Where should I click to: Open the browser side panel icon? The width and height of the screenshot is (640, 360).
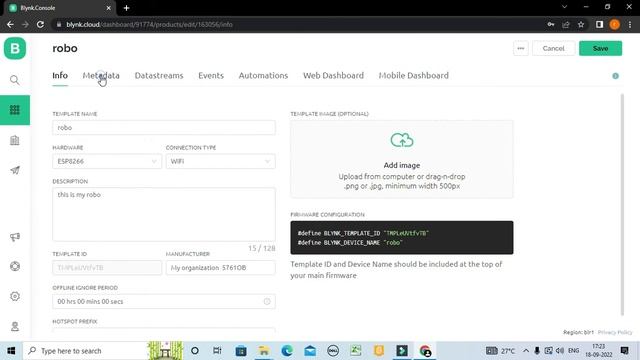599,24
